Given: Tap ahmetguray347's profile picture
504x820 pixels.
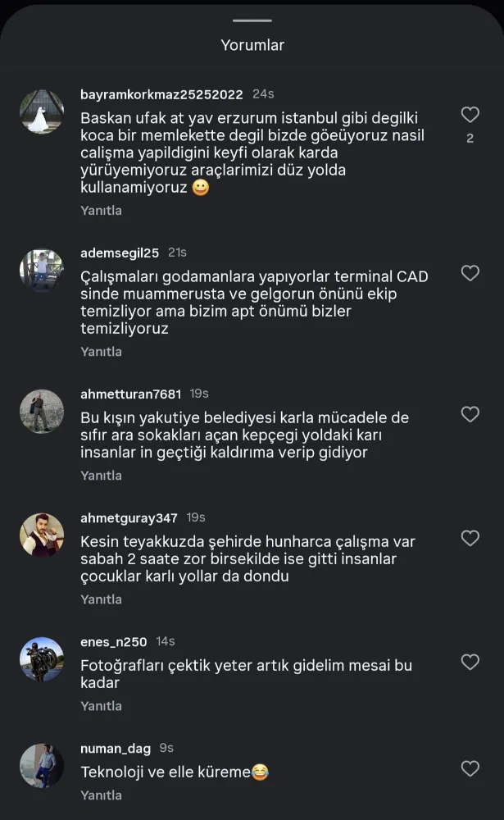Looking at the screenshot, I should coord(42,535).
